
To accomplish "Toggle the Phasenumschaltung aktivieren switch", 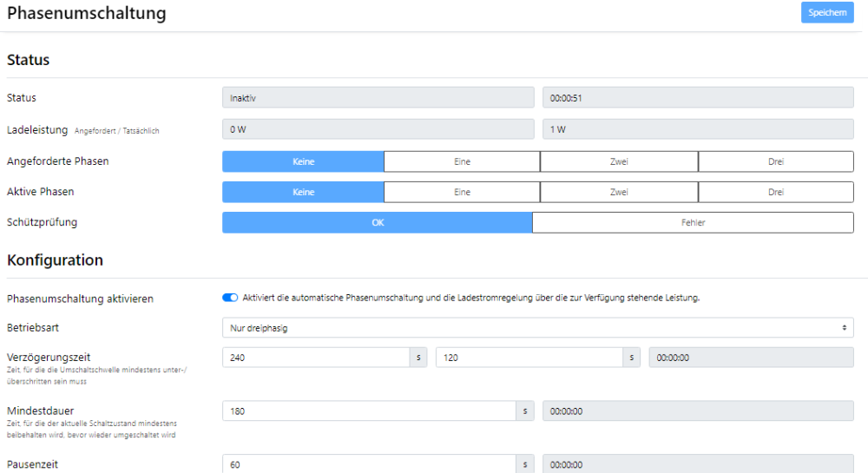I will (x=230, y=298).
